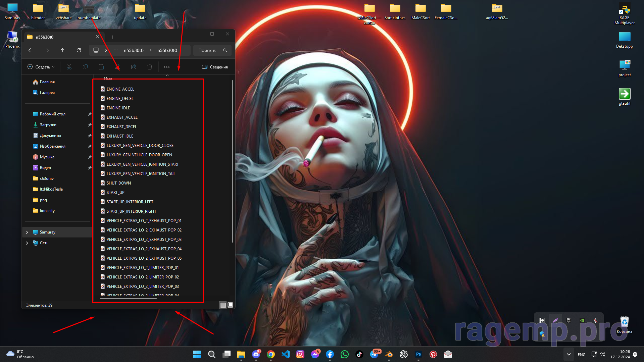Switch to details list view layout
Screen dimensions: 644x362
(x=223, y=305)
